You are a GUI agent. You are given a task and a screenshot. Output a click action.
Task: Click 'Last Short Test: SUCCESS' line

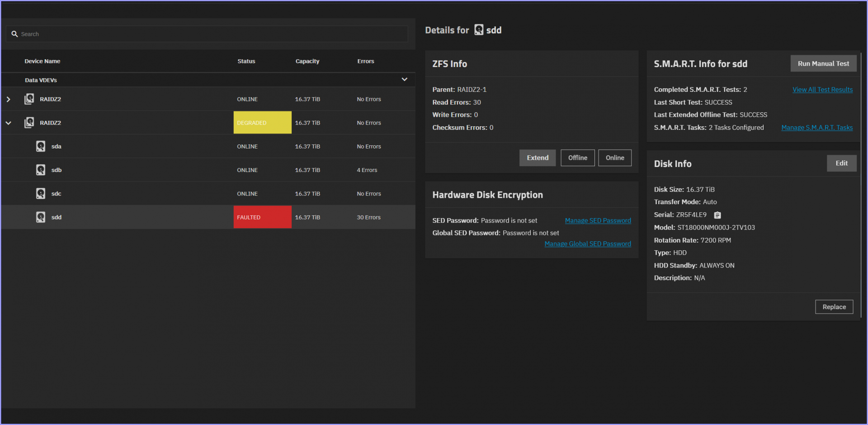[693, 102]
